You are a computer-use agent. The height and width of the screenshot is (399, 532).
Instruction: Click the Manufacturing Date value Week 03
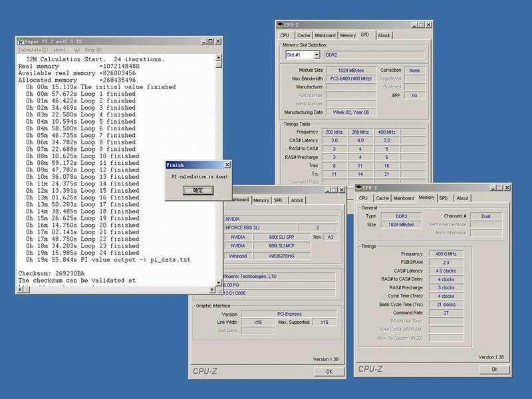tap(351, 112)
